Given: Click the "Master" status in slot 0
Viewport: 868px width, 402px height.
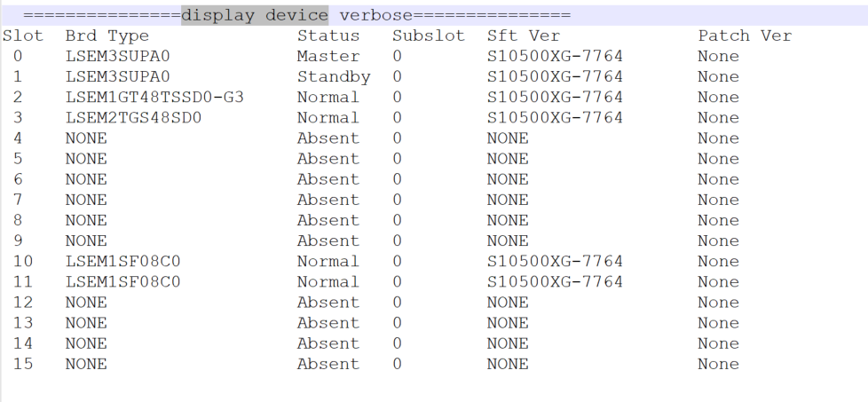Looking at the screenshot, I should coord(328,56).
